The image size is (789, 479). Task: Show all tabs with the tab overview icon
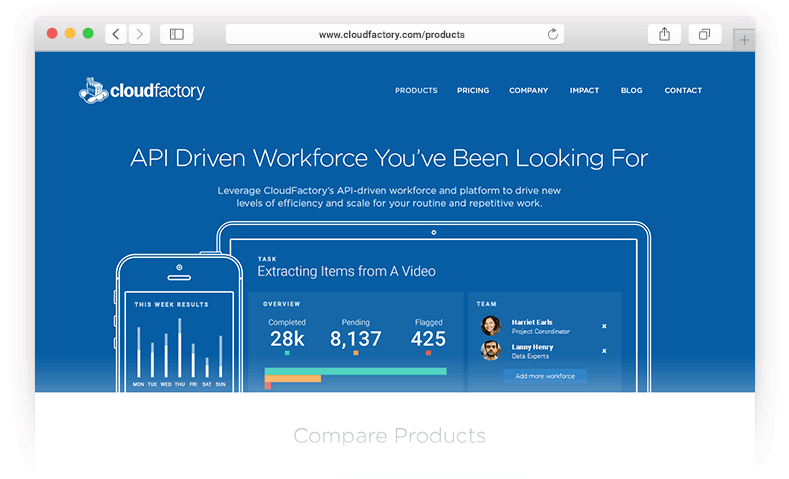point(704,34)
